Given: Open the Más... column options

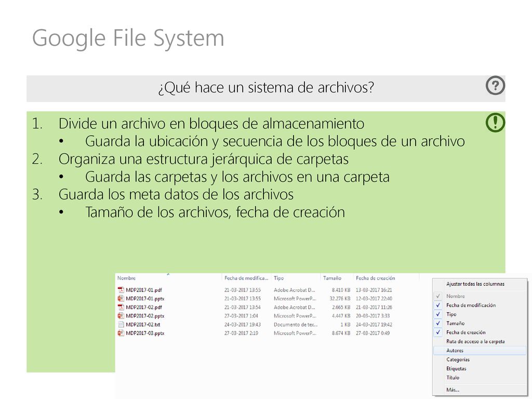Looking at the screenshot, I should coord(453,390).
